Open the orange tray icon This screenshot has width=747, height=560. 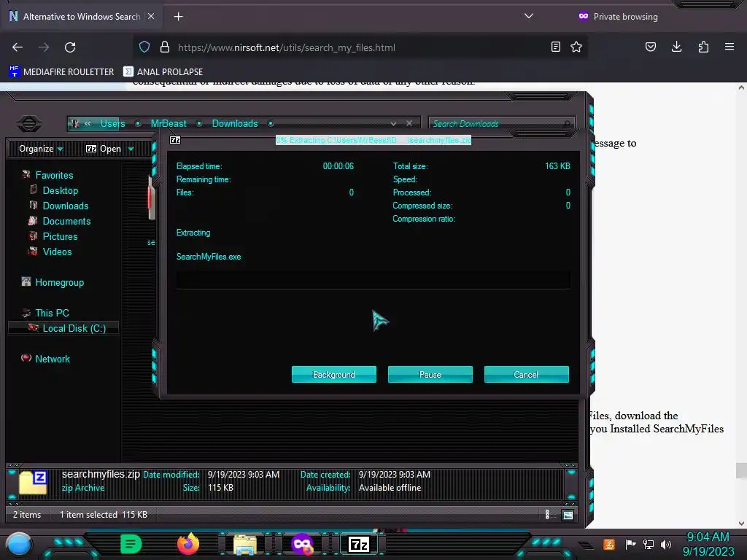tap(609, 544)
